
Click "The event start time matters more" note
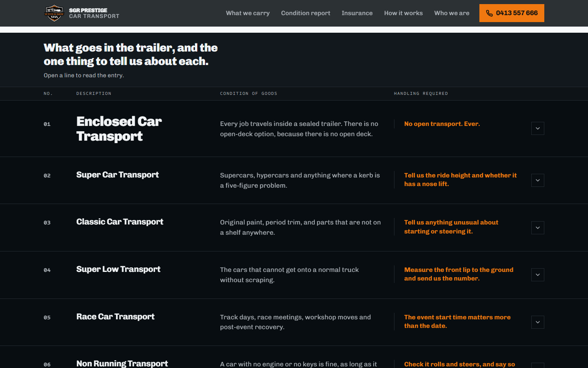pyautogui.click(x=457, y=321)
